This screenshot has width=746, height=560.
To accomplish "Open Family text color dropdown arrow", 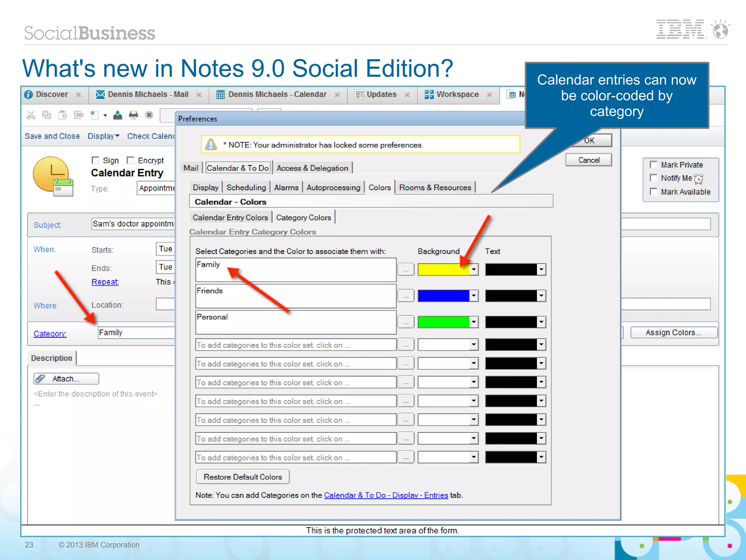I will pyautogui.click(x=541, y=270).
